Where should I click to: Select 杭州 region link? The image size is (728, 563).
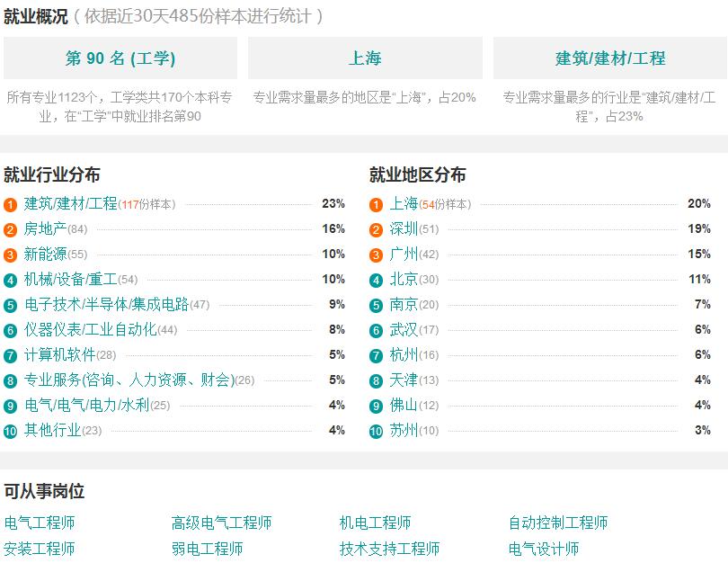404,355
